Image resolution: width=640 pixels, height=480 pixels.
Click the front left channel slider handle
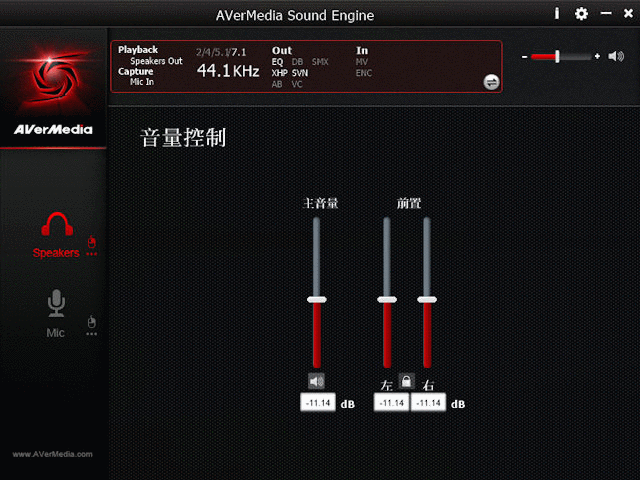point(387,300)
